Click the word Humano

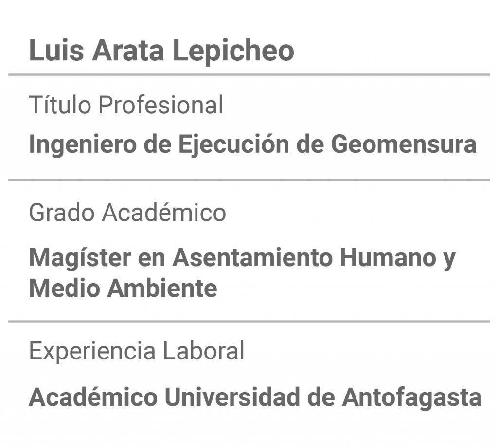[388, 257]
